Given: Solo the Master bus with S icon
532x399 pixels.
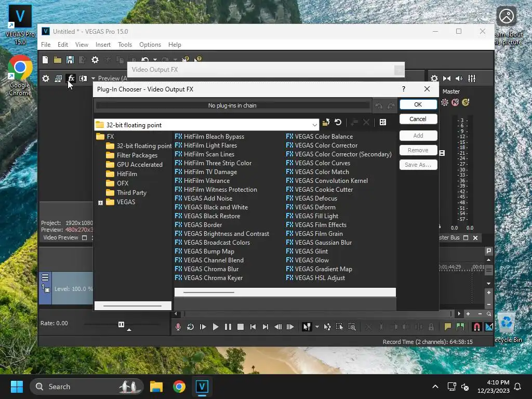Looking at the screenshot, I should [x=465, y=102].
